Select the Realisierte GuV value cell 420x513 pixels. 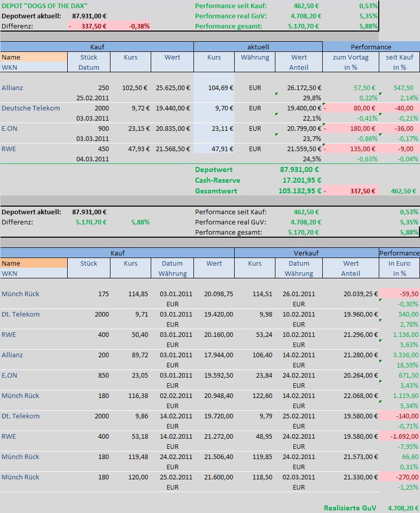click(x=404, y=508)
